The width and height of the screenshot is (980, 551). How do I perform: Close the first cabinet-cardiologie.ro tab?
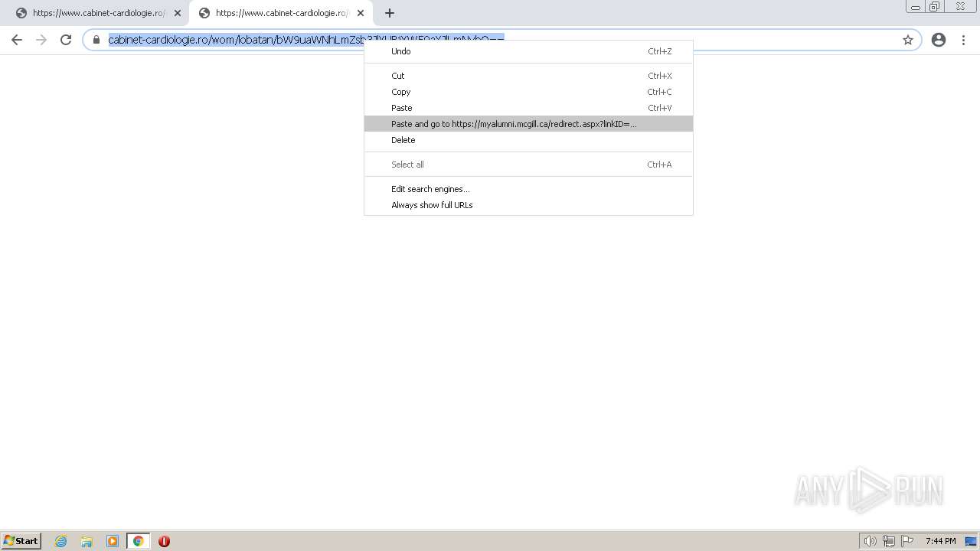click(178, 13)
